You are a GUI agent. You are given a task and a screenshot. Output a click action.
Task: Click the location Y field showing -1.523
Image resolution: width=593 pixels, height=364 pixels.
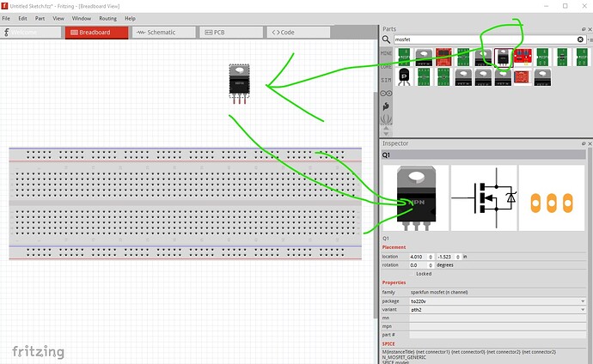tap(445, 257)
